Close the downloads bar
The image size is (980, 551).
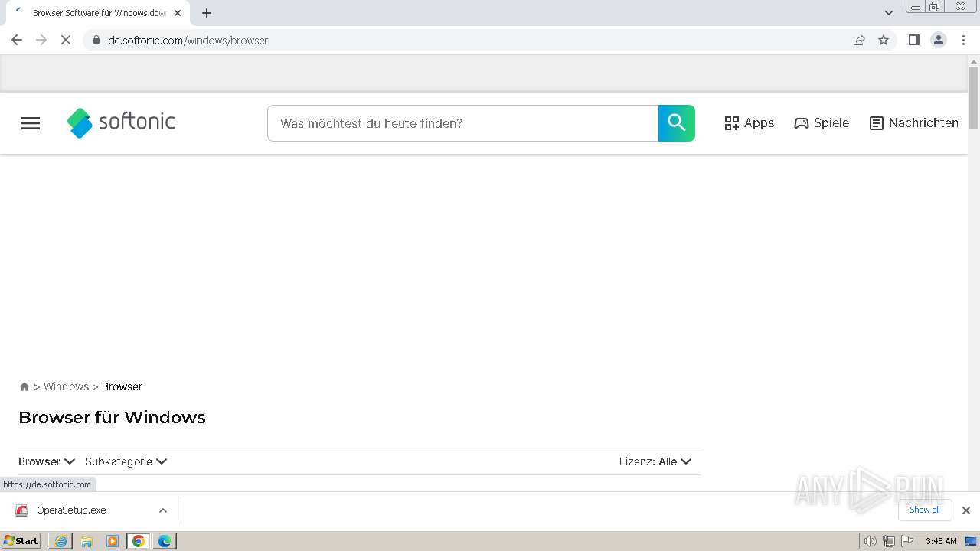coord(966,510)
